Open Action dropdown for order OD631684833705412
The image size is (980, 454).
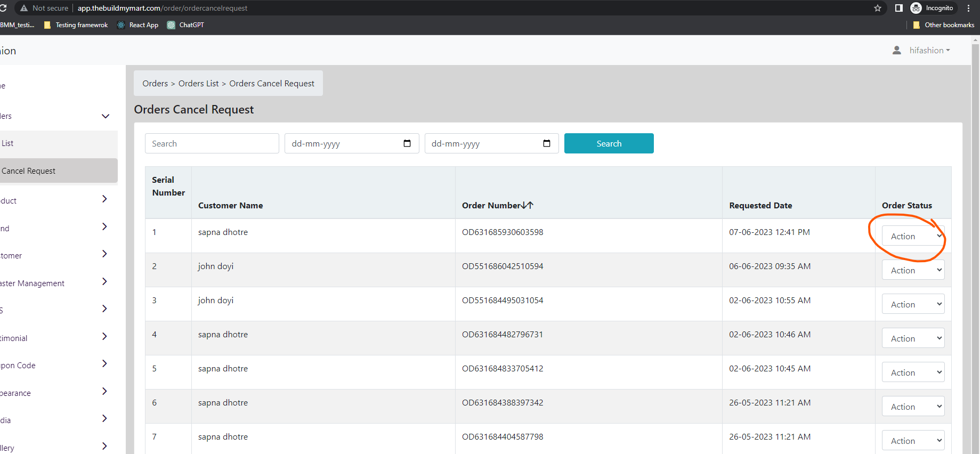click(x=913, y=372)
